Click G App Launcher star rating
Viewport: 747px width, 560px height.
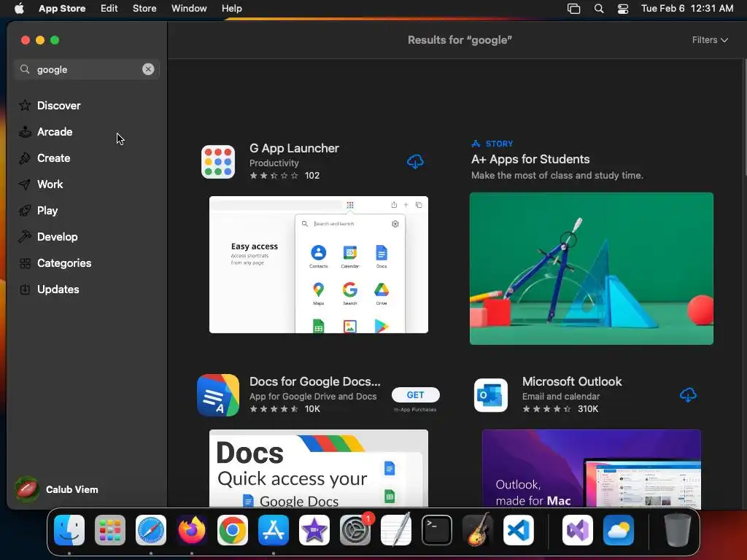pos(274,176)
